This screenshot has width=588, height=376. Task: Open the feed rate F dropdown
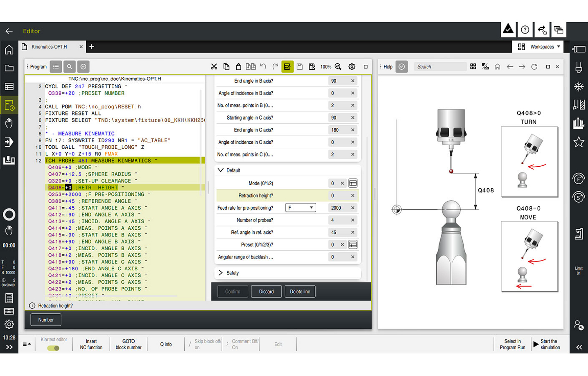coord(300,208)
